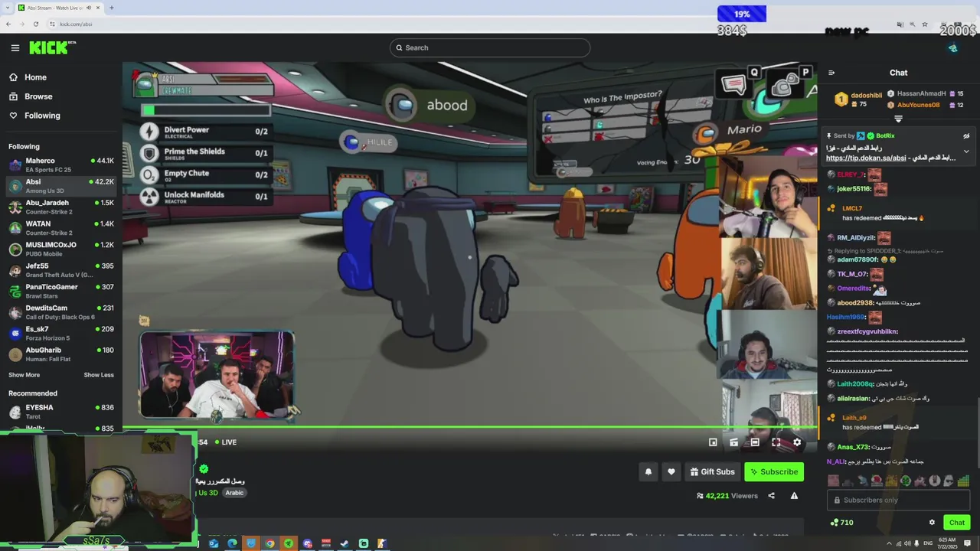This screenshot has height=551, width=980.
Task: Click BotRix username in pinned message
Action: point(885,136)
